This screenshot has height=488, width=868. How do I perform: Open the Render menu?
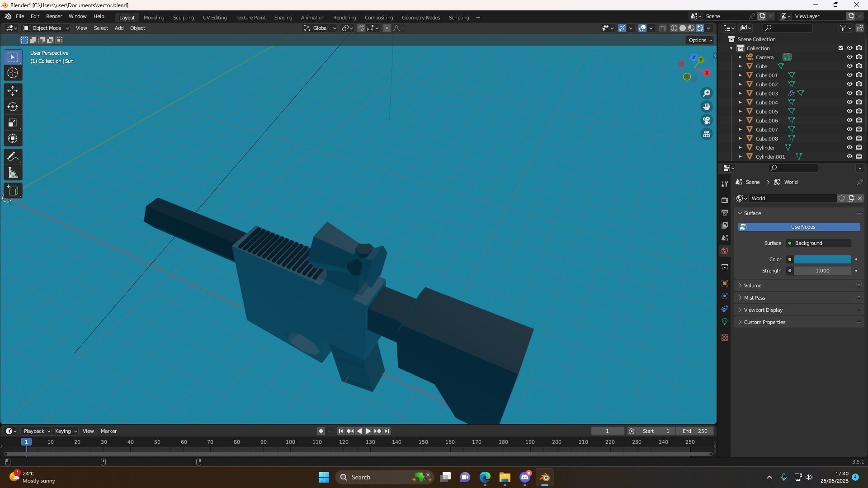pos(54,16)
